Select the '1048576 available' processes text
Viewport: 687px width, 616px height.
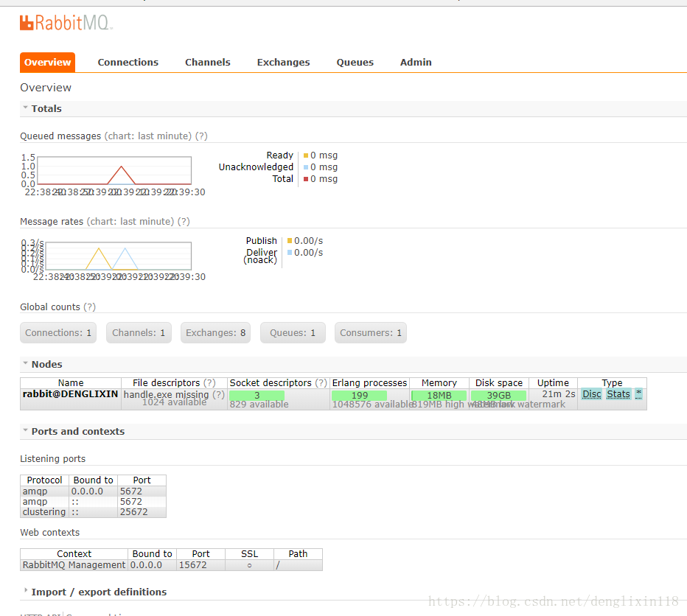(x=372, y=405)
